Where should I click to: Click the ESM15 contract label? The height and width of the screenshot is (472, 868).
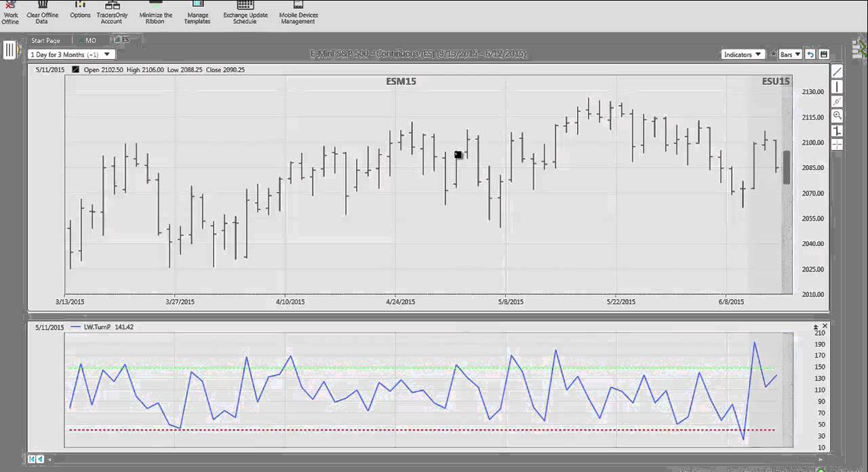[401, 81]
